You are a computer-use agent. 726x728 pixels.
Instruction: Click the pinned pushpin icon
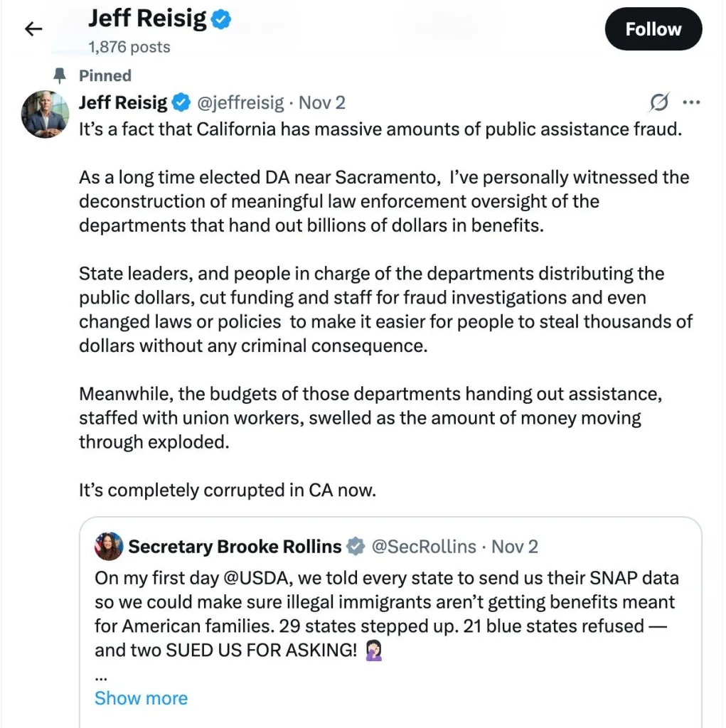tap(60, 75)
